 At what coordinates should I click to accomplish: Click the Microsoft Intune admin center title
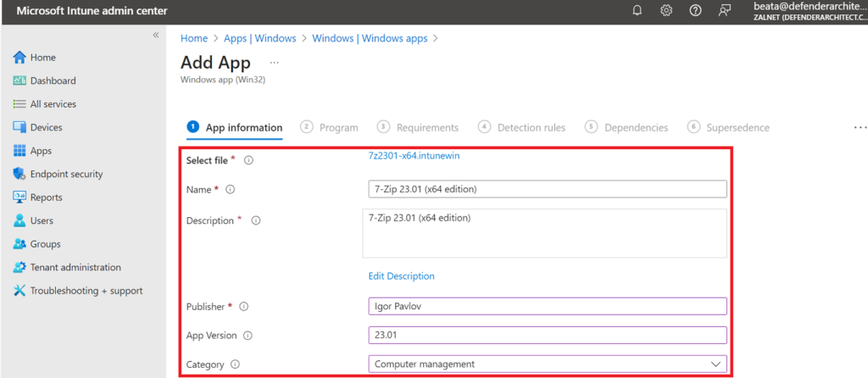(92, 11)
